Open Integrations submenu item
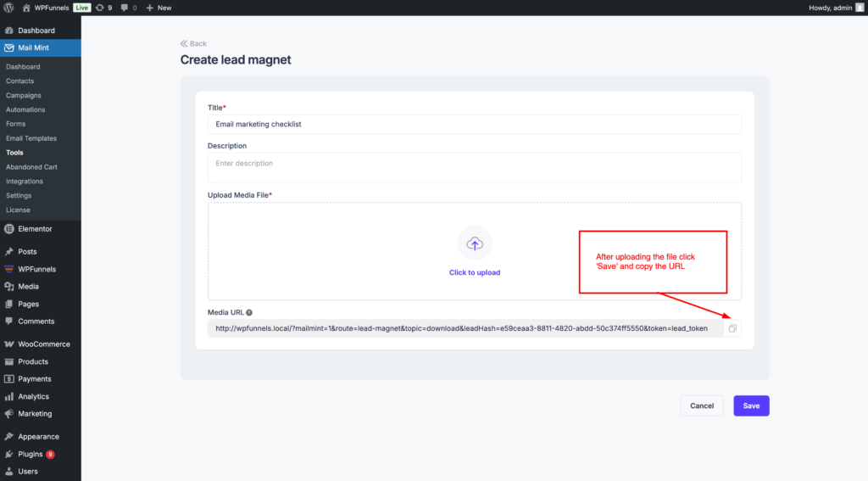This screenshot has width=868, height=481. pyautogui.click(x=25, y=182)
